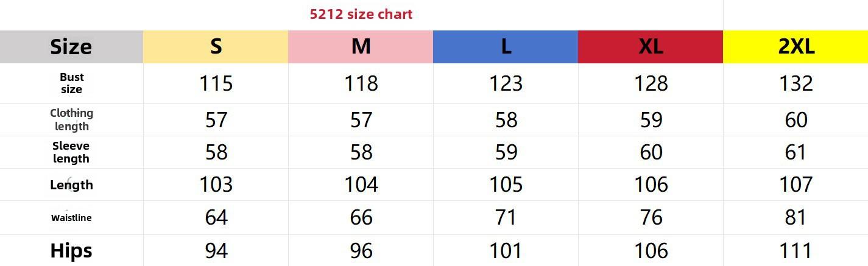Image resolution: width=868 pixels, height=266 pixels.
Task: Click the hips value 94 for S
Action: 216,250
